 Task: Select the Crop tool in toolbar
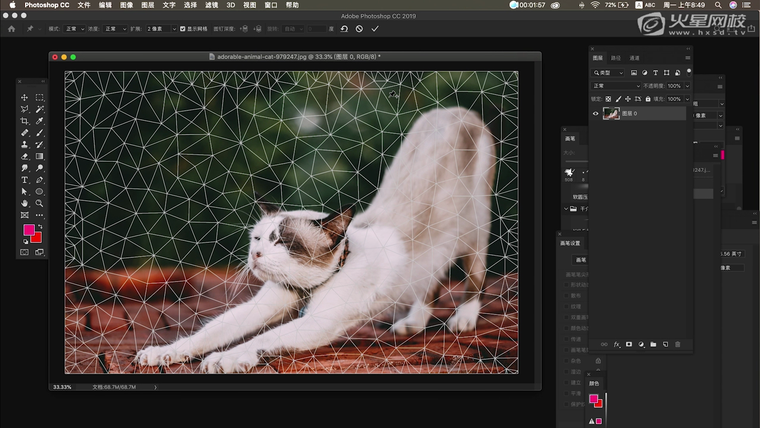click(x=25, y=121)
